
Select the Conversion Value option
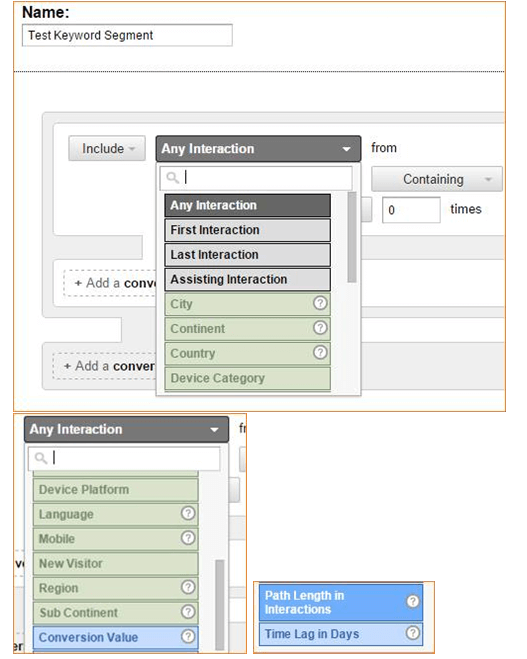[x=116, y=638]
